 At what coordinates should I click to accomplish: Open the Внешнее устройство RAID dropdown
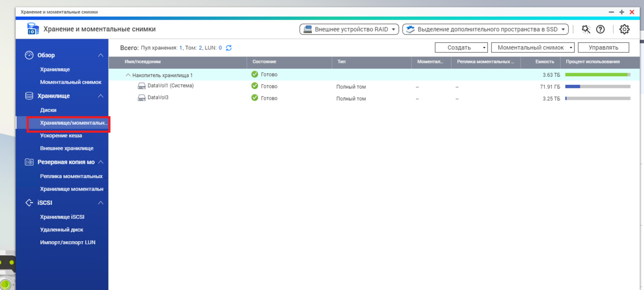[x=349, y=30]
